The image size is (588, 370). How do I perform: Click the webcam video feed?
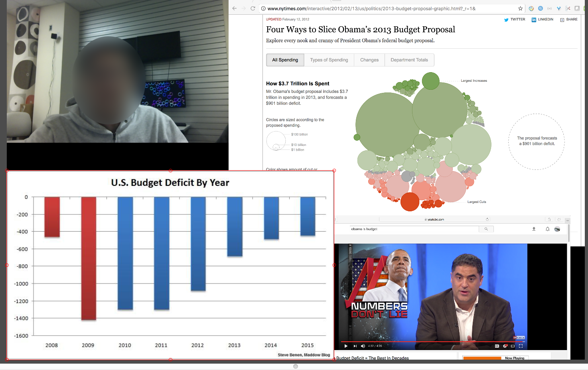(118, 71)
